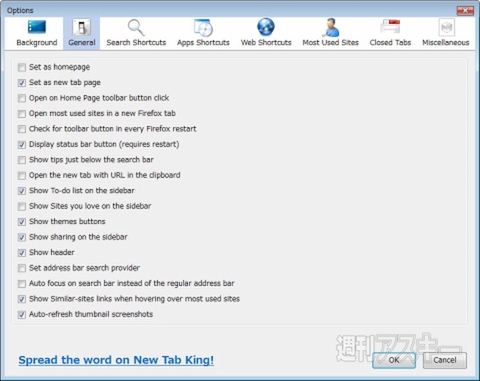Open Search Shortcuts magnifier icon
The height and width of the screenshot is (381, 480).
coord(136,27)
